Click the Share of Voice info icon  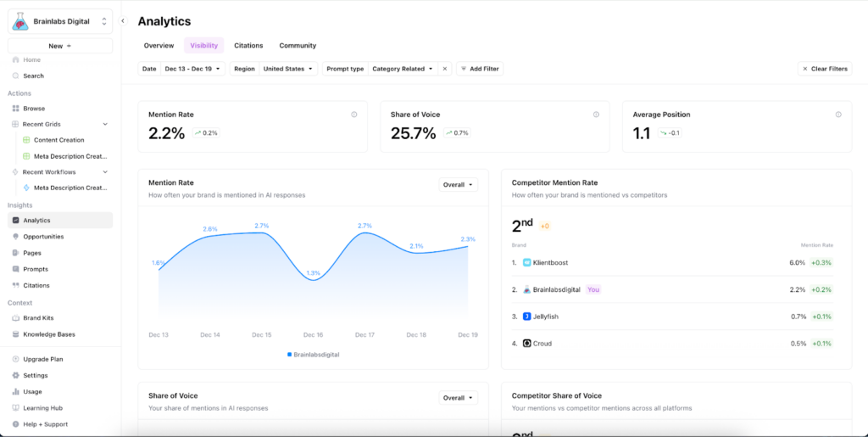point(596,115)
